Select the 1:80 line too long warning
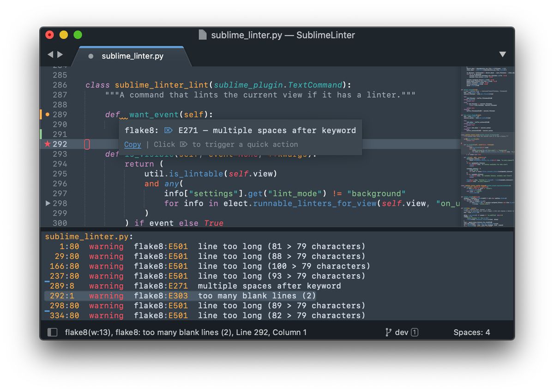 (x=205, y=246)
